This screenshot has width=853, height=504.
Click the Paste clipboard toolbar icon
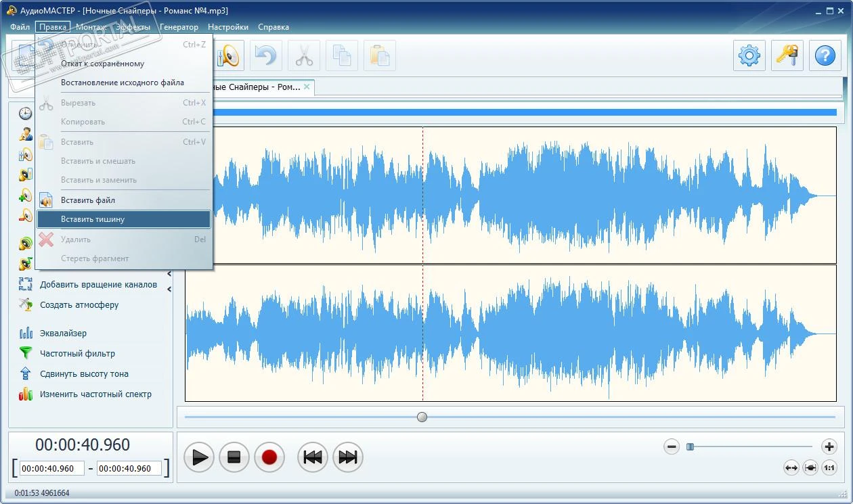coord(380,55)
